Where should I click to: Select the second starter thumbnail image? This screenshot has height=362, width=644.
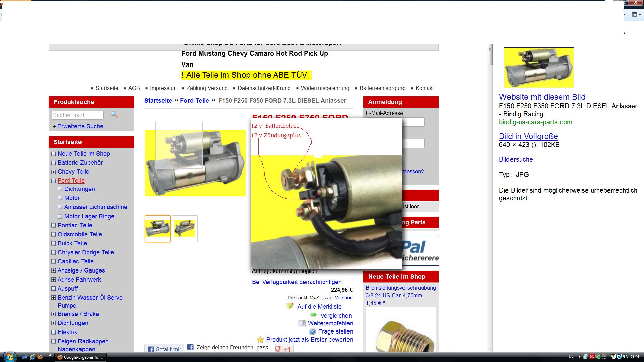click(184, 229)
